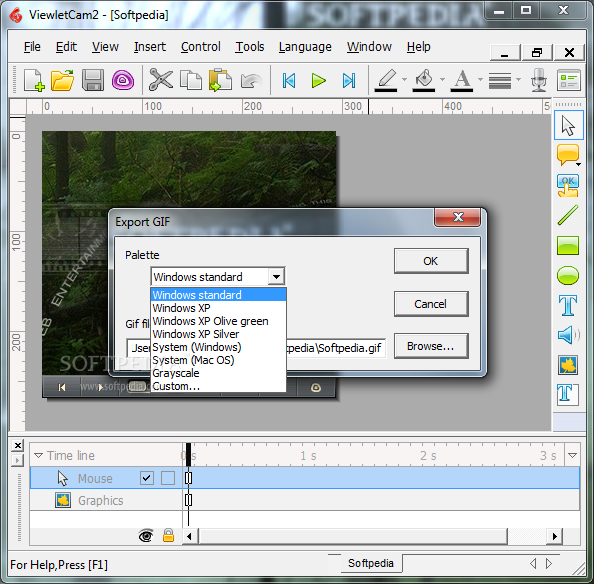Toggle the timeline eye visibility icon
Image resolution: width=594 pixels, height=584 pixels.
[146, 536]
